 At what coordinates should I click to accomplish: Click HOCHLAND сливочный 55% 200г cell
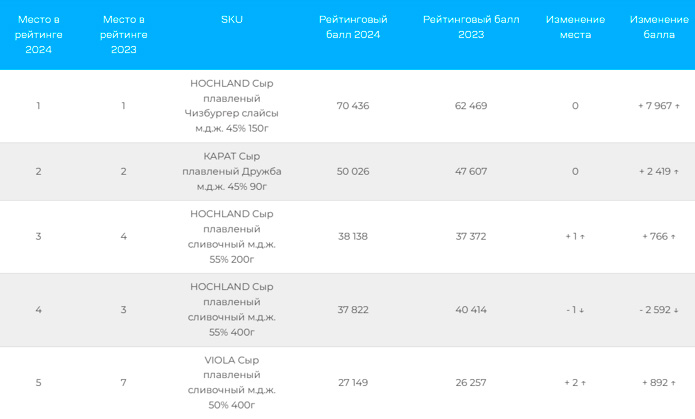pyautogui.click(x=232, y=237)
